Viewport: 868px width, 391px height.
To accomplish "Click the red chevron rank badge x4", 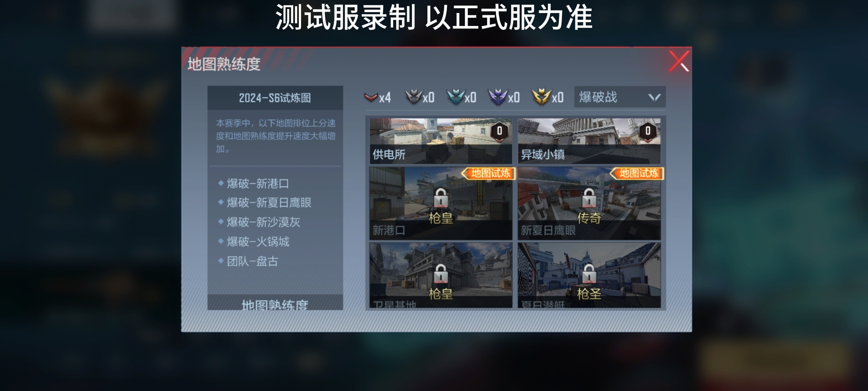I will [371, 97].
